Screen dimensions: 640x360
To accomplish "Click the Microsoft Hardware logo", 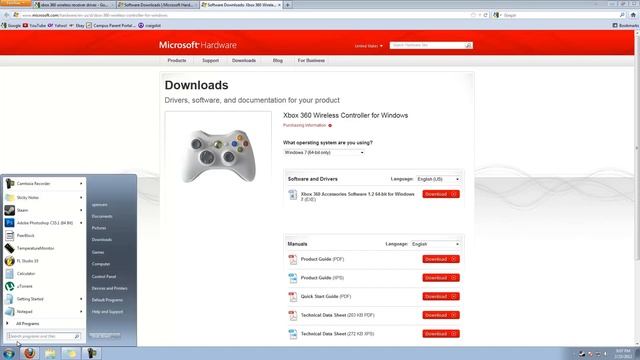I will coord(198,45).
